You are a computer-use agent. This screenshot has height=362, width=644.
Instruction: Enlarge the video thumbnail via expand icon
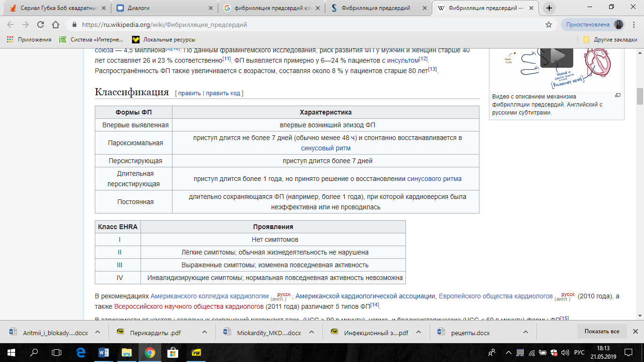pyautogui.click(x=618, y=95)
